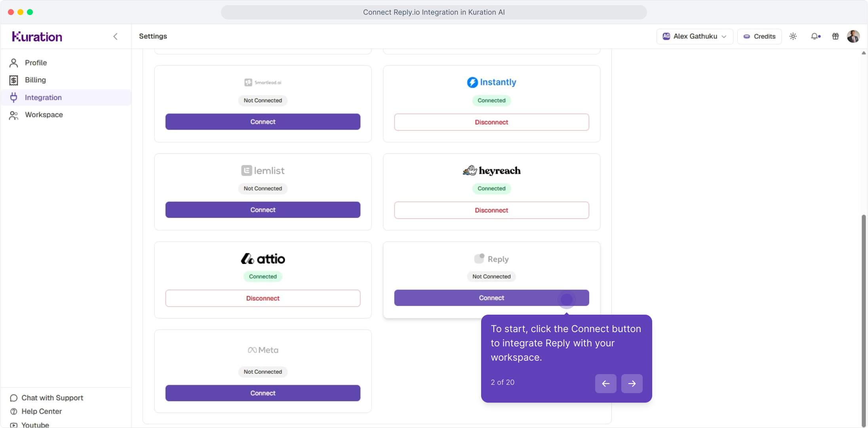Disconnect the attio integration

click(263, 298)
